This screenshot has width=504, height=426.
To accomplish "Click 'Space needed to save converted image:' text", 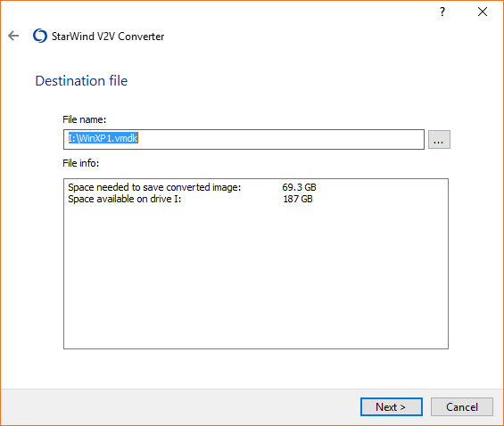I will point(154,187).
